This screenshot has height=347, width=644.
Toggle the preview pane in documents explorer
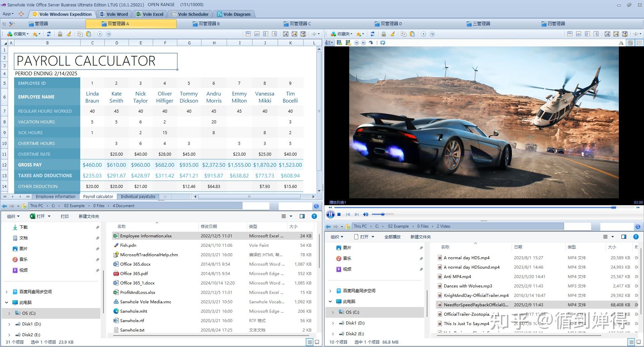click(x=302, y=216)
